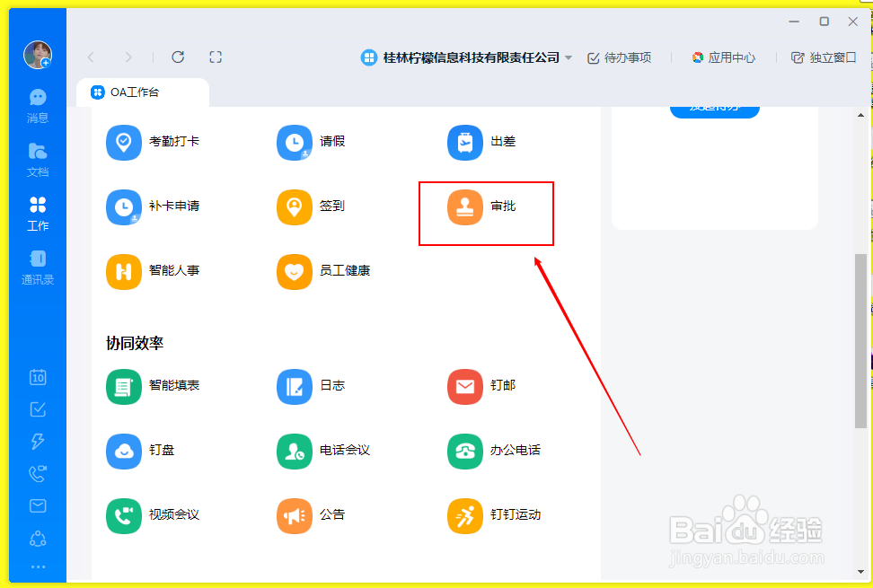
Task: Open workbench in 独立窗口 standalone window
Action: tap(824, 57)
